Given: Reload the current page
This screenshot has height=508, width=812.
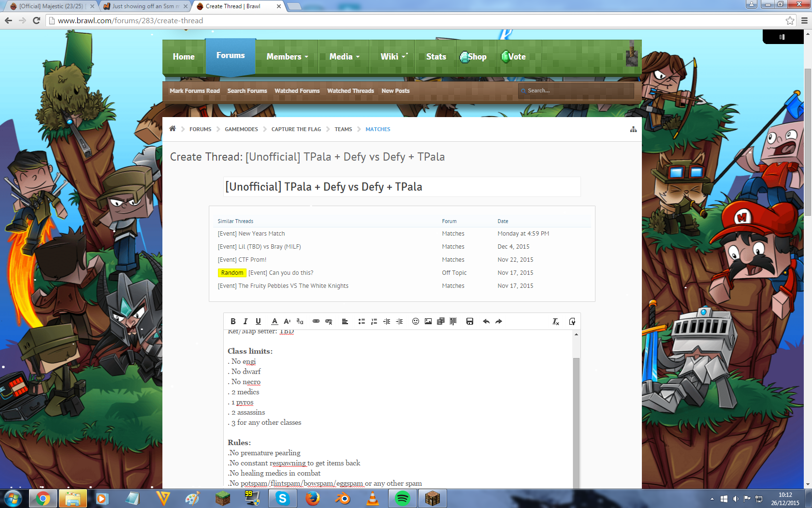Looking at the screenshot, I should click(36, 20).
